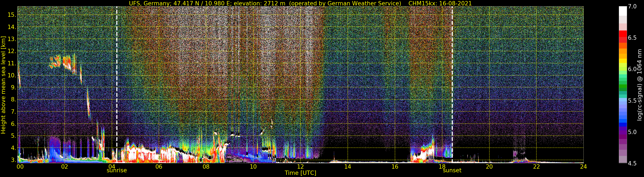Screen dimensions: 644x177
Task: Click the 'CHM15kx: 16-08-2021' title text
Action: [440, 3]
